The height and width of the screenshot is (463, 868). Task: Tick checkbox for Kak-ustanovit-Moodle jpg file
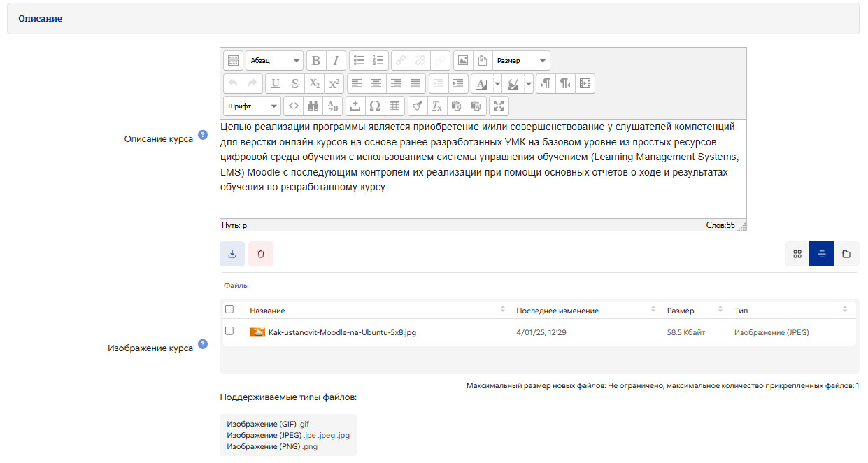229,332
